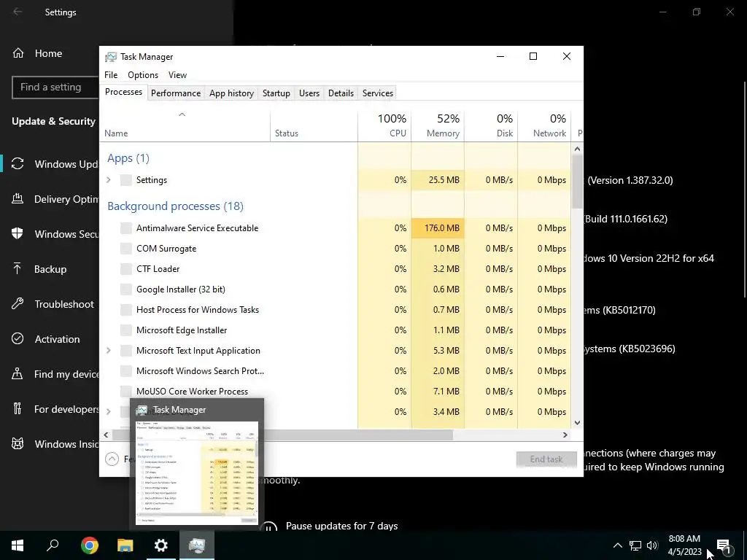Click Task Manager taskbar button
Image resolution: width=747 pixels, height=560 pixels.
pyautogui.click(x=197, y=545)
